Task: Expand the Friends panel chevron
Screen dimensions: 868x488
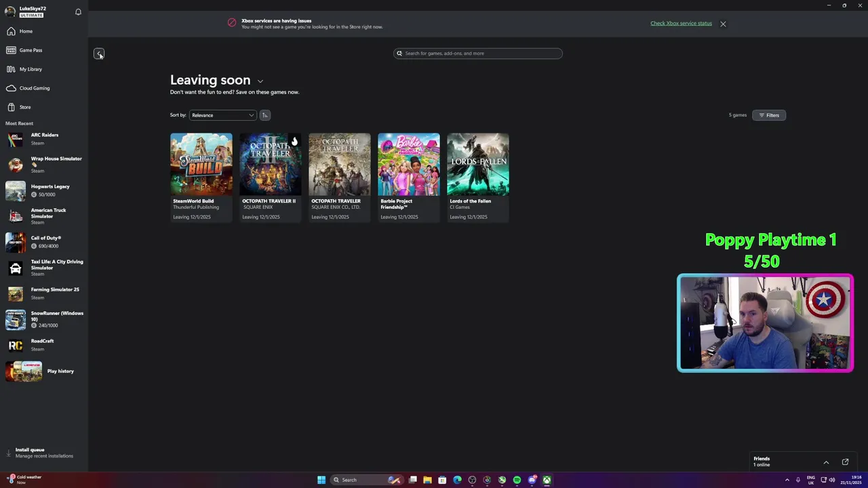Action: tap(826, 462)
